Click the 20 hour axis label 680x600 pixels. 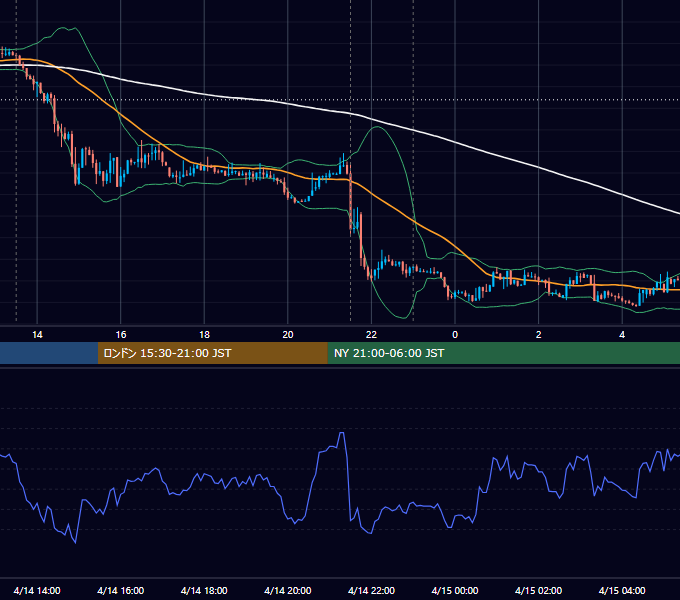288,335
